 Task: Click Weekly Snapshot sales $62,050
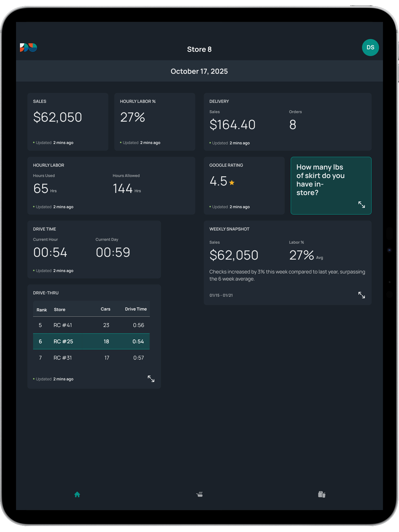coord(234,255)
